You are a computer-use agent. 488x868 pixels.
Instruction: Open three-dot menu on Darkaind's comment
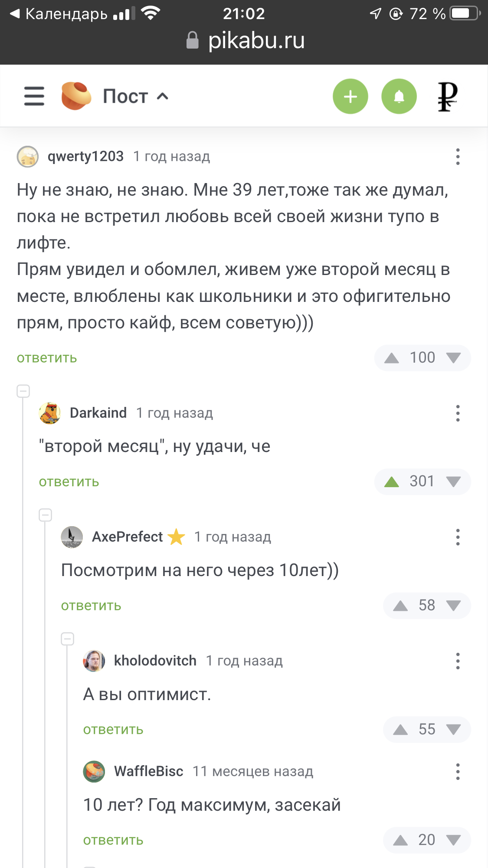coord(458,413)
